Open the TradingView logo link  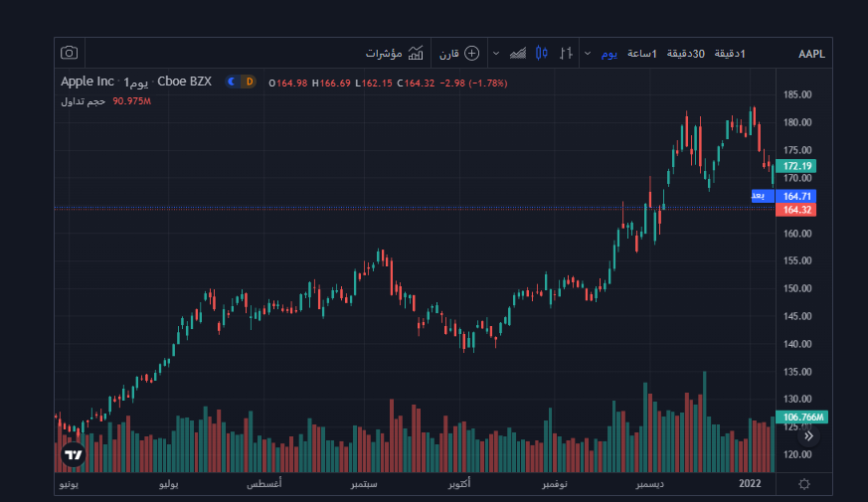pyautogui.click(x=73, y=454)
